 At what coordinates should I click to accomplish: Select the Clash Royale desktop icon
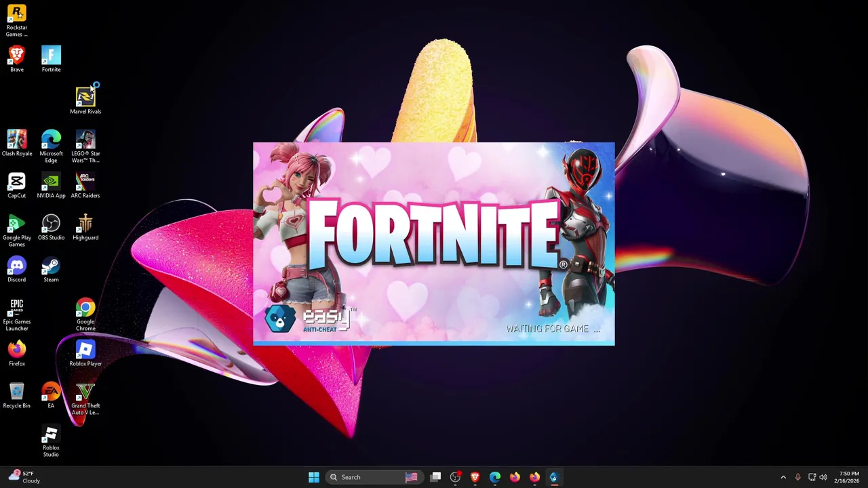coord(17,143)
